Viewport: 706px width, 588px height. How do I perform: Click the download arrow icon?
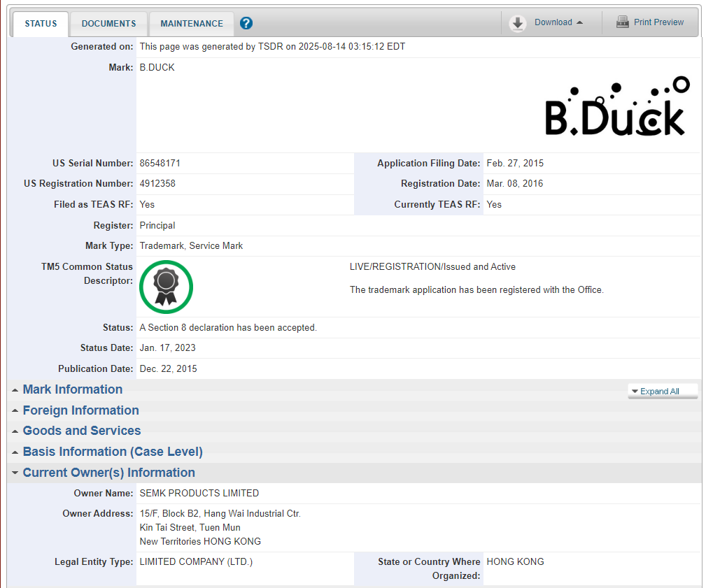coord(518,22)
